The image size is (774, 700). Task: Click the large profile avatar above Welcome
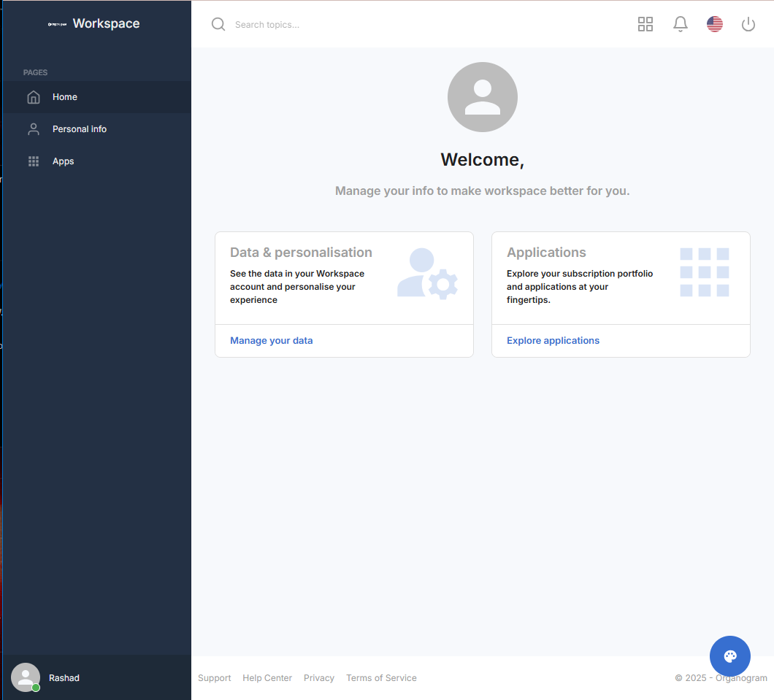pyautogui.click(x=482, y=97)
